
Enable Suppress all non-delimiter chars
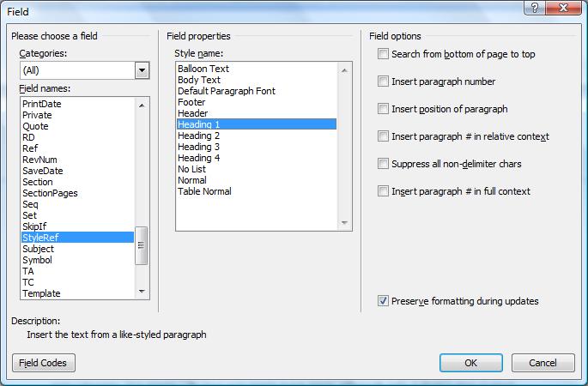[383, 164]
